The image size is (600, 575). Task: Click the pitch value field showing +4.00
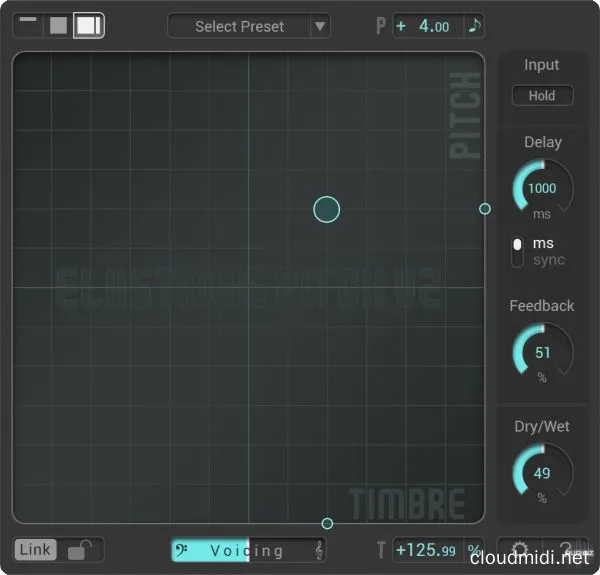(x=429, y=26)
